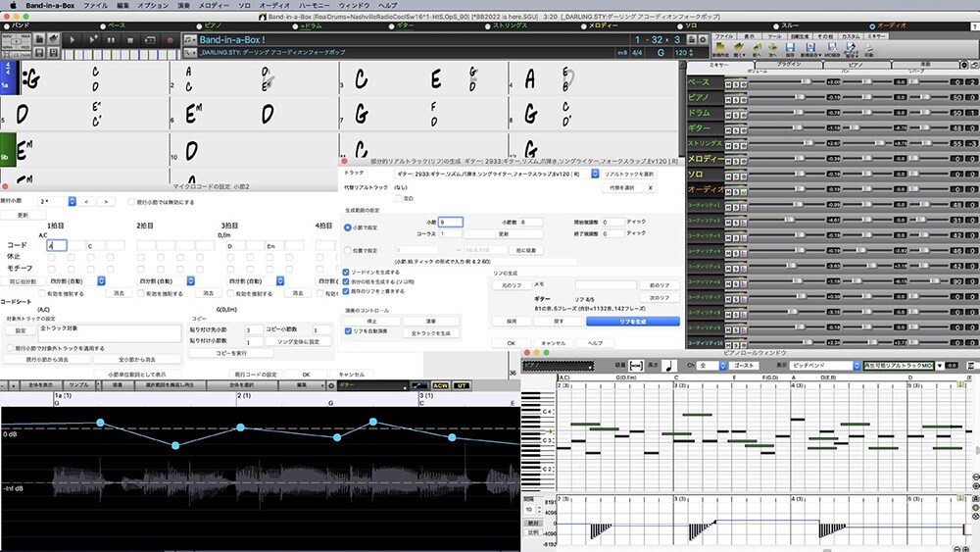The image size is (980, 552).
Task: Open ピッチベンド display dropdown in piano roll
Action: [x=826, y=366]
